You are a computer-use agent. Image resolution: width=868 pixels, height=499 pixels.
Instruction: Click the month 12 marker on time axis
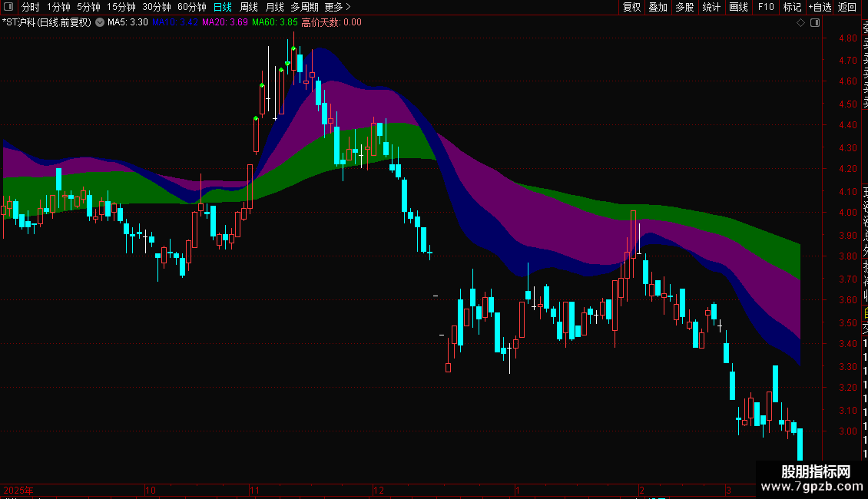pyautogui.click(x=379, y=491)
